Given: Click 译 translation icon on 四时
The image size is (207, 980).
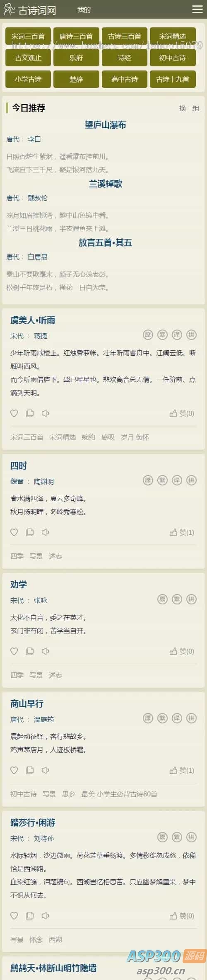Looking at the screenshot, I should (177, 480).
